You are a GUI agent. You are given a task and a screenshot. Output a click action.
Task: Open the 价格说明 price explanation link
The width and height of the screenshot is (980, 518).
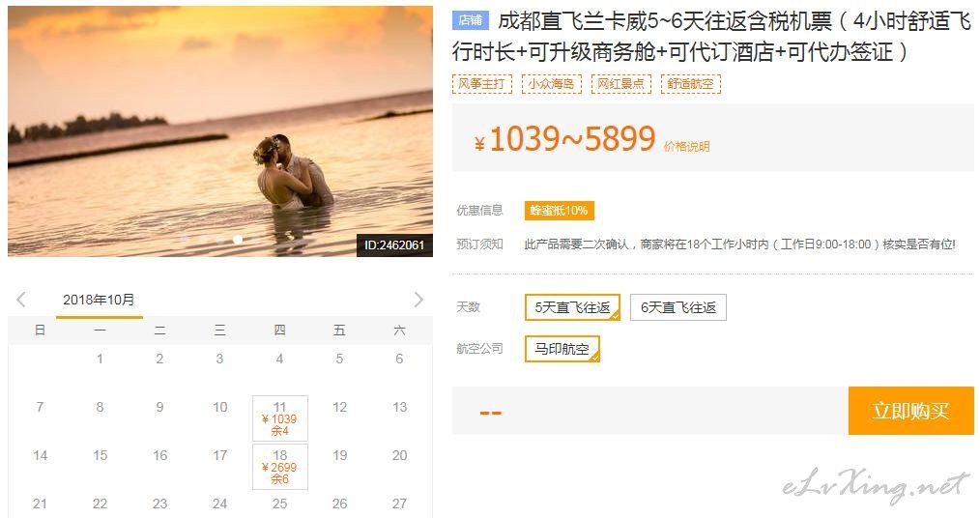(x=686, y=147)
